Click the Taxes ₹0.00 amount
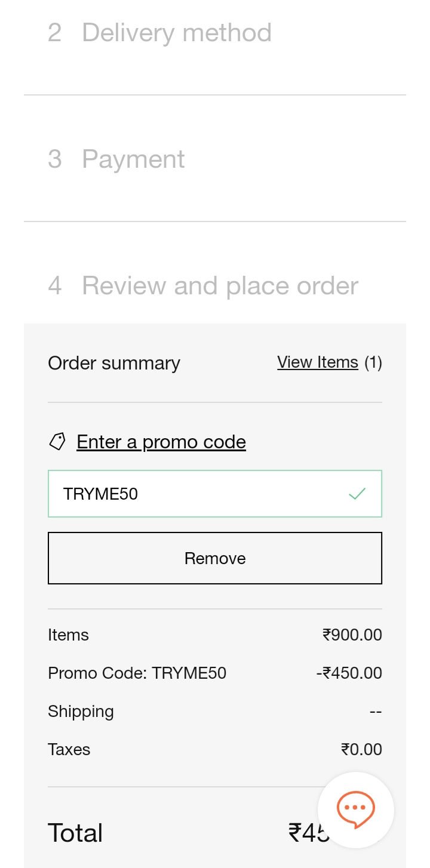430x868 pixels. tap(361, 749)
